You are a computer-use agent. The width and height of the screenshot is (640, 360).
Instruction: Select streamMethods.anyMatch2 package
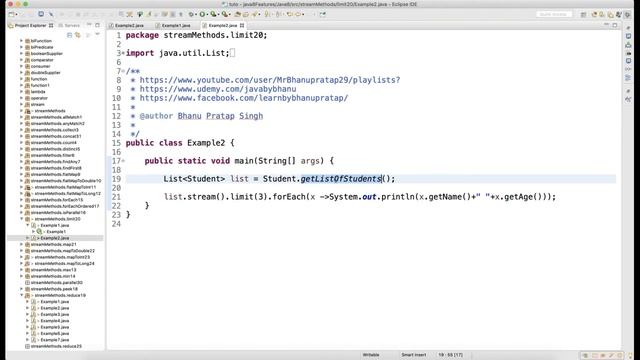click(x=58, y=124)
